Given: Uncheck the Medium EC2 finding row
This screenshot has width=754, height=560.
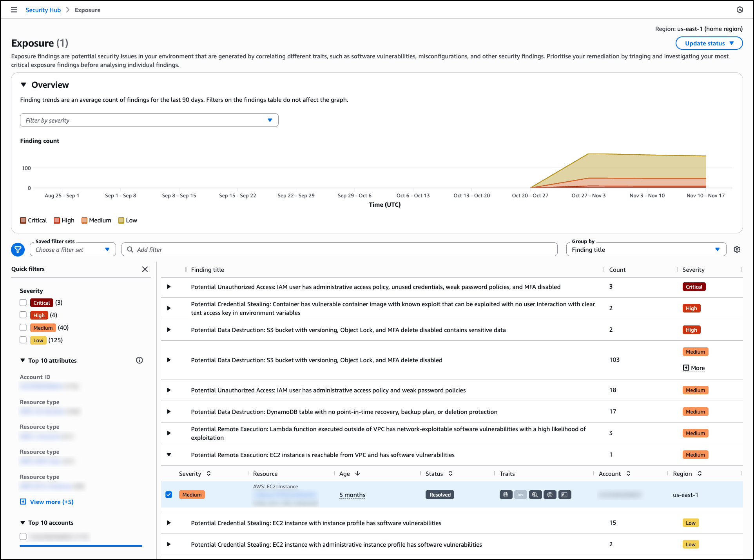Looking at the screenshot, I should pyautogui.click(x=169, y=495).
